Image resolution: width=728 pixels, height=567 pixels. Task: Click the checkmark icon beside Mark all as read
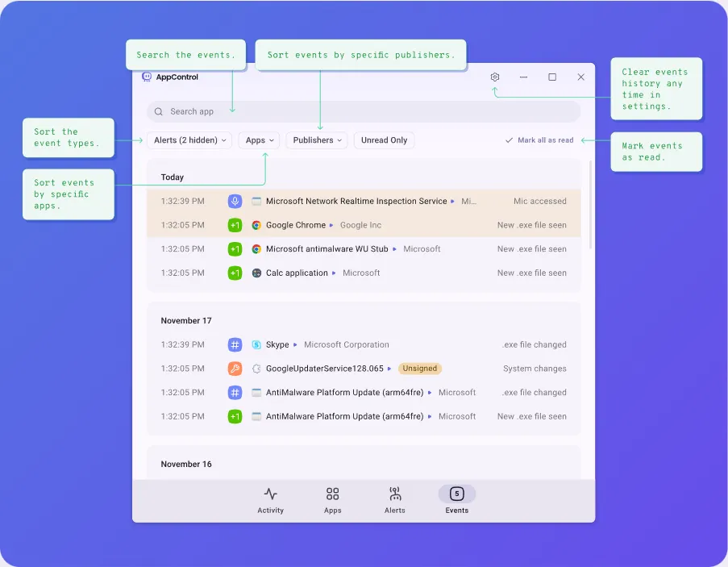tap(509, 140)
